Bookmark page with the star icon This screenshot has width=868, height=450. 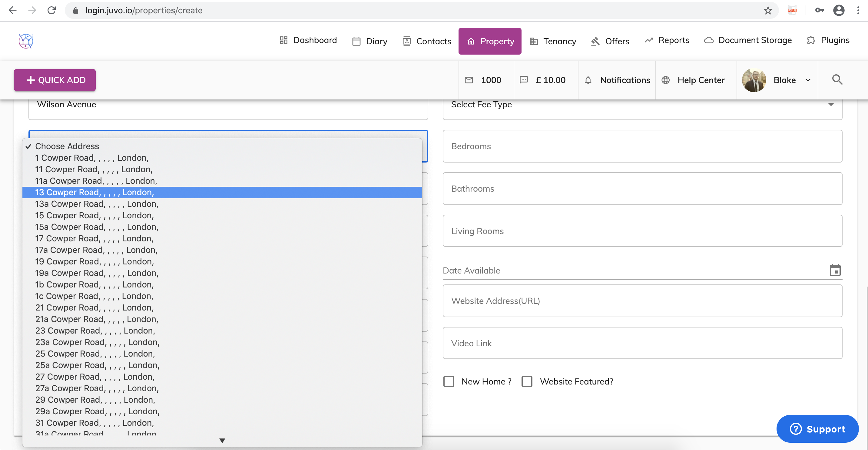point(768,10)
